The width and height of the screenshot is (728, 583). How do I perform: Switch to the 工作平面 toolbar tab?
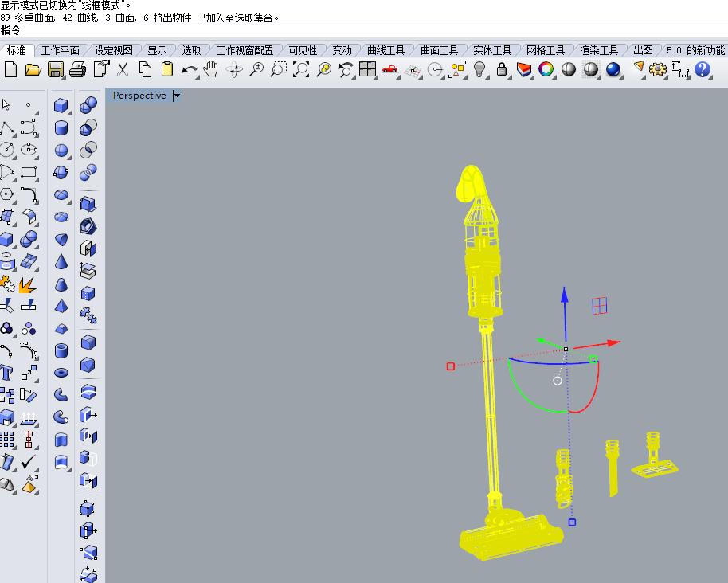(61, 50)
